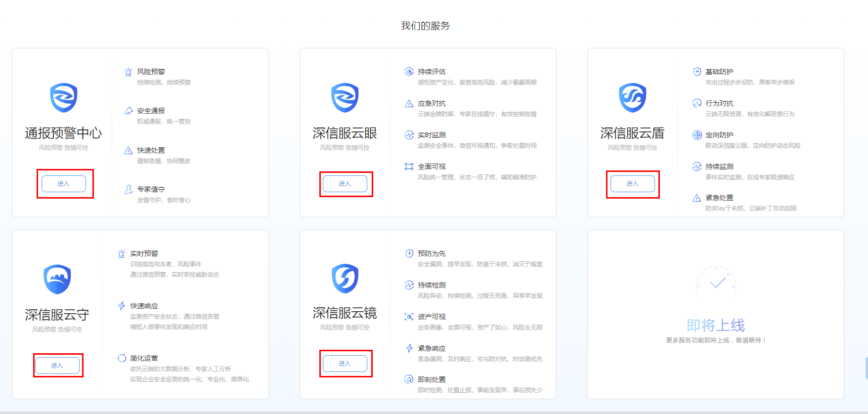Click the 行为对抗 icon
The height and width of the screenshot is (414, 868).
pyautogui.click(x=697, y=103)
